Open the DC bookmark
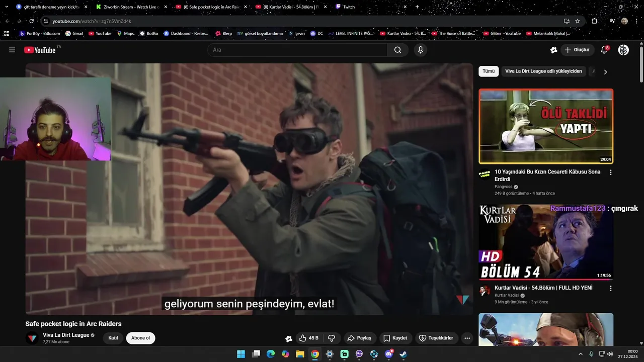Image resolution: width=644 pixels, height=362 pixels. 316,33
